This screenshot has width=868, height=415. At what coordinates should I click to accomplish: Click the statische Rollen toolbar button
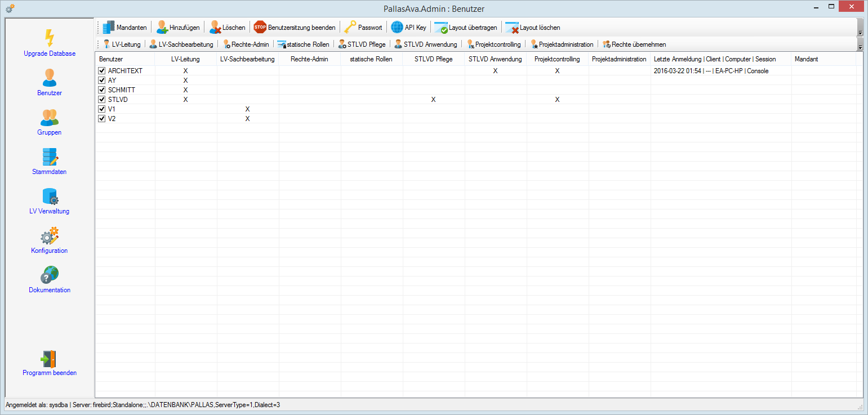pyautogui.click(x=303, y=44)
